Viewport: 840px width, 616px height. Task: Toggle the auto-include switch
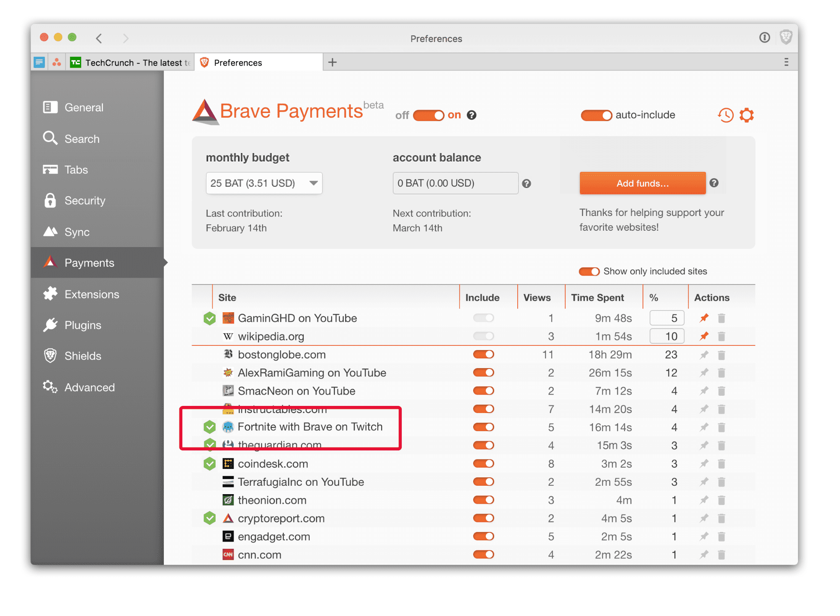pyautogui.click(x=596, y=115)
